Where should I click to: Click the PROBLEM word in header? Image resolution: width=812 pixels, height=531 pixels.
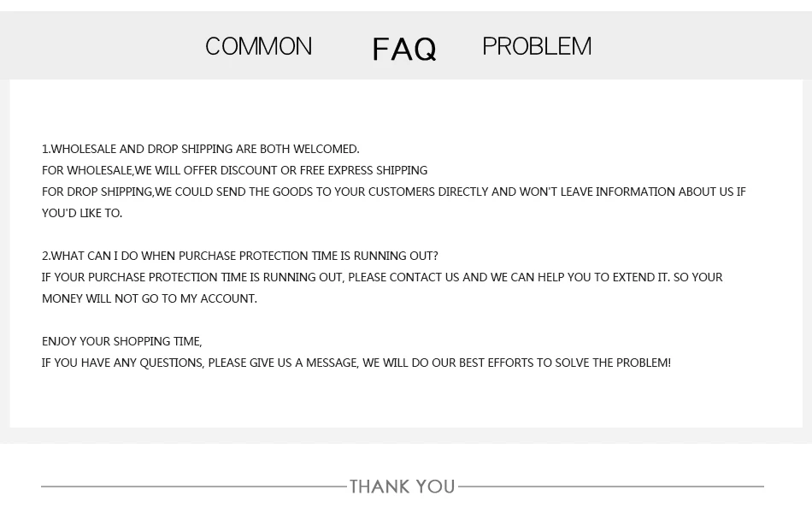pyautogui.click(x=537, y=46)
